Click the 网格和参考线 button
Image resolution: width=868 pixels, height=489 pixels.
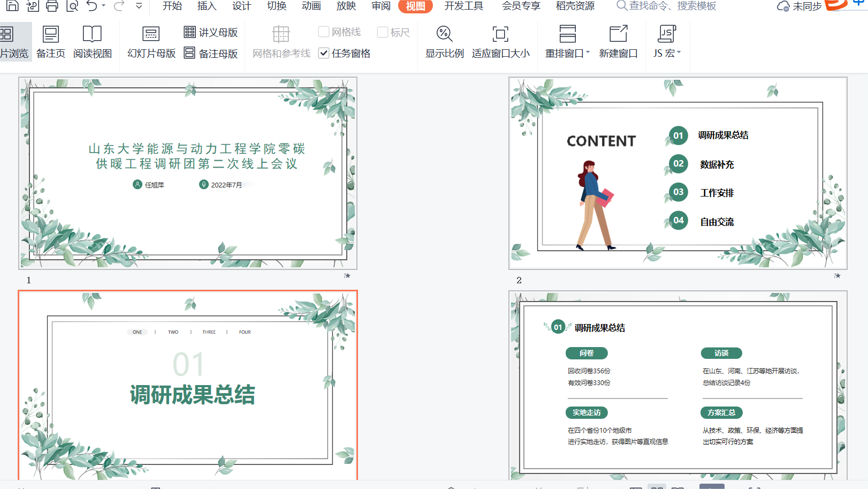[281, 42]
